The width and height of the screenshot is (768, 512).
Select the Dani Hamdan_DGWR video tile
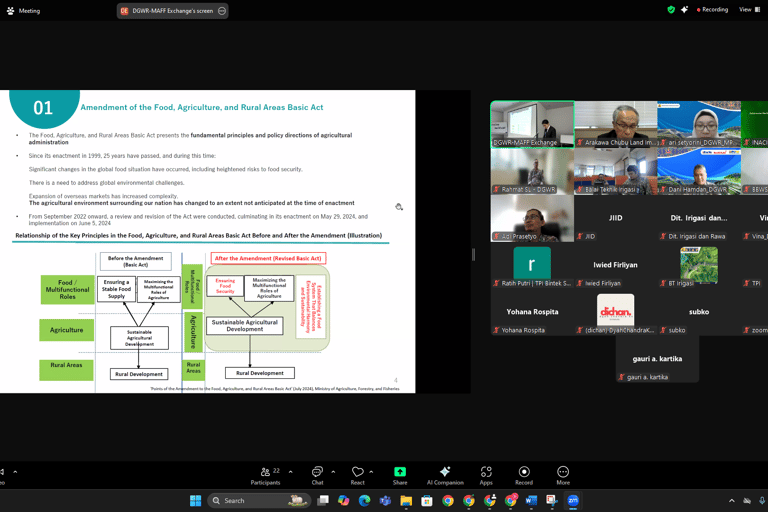699,171
